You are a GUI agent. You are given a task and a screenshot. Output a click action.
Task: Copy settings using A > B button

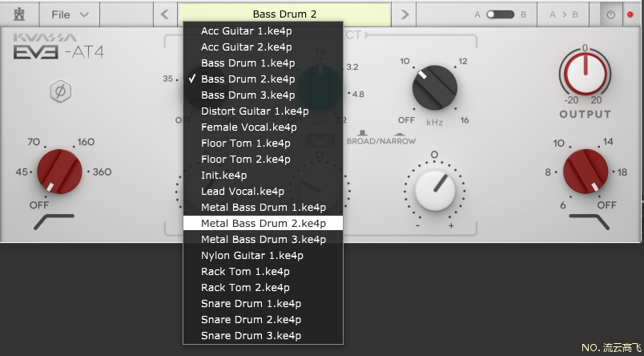(564, 14)
